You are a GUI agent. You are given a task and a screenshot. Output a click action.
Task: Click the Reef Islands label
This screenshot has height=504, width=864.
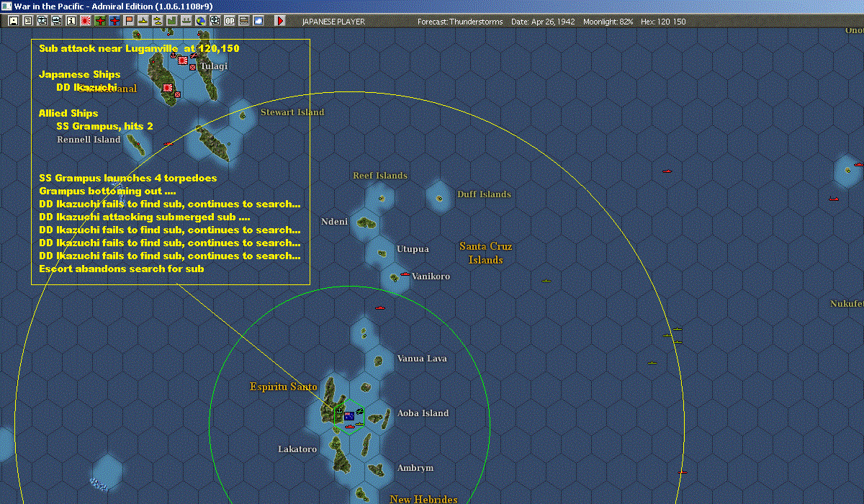(x=380, y=176)
